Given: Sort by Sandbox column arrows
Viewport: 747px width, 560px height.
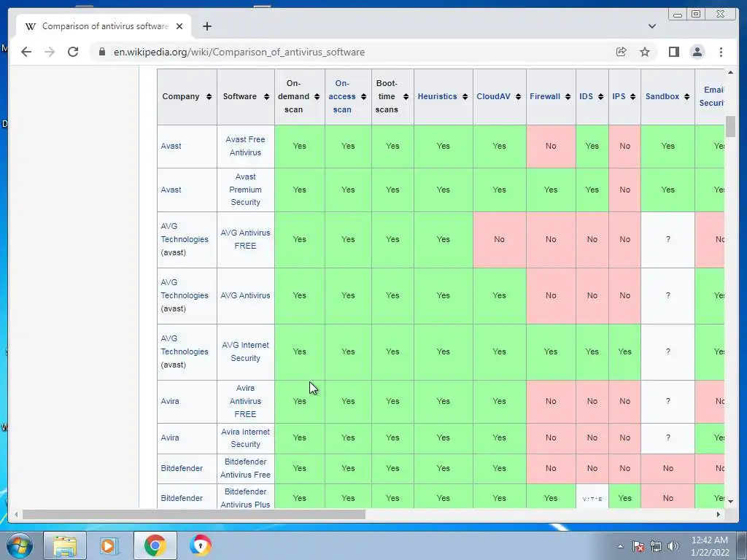Looking at the screenshot, I should tap(686, 97).
